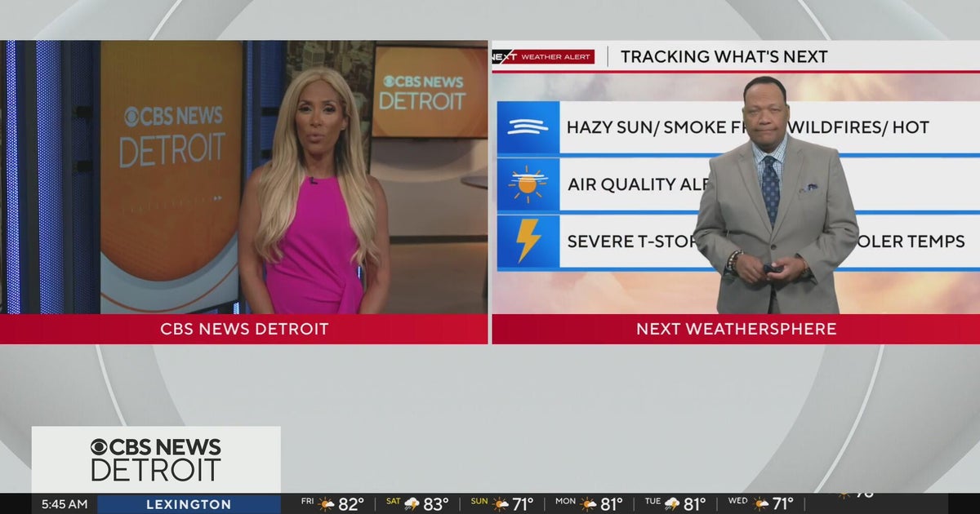Click the CBS News Detroit logo in the lower corner
The image size is (980, 514).
tap(156, 459)
